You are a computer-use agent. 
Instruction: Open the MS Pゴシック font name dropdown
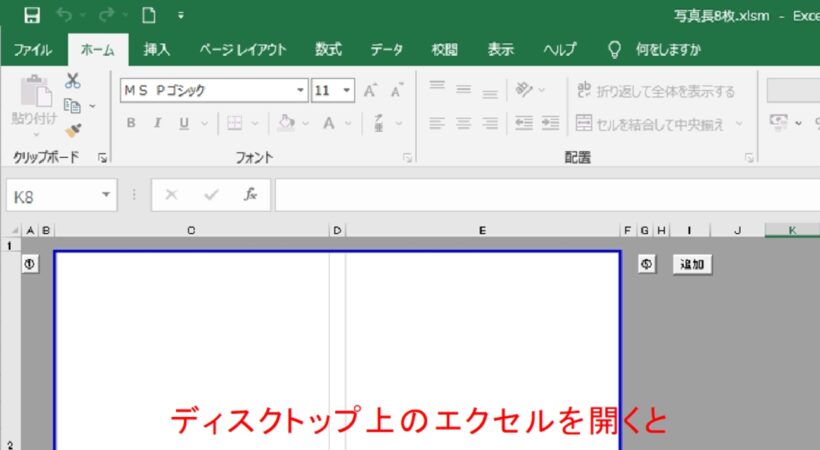[x=301, y=91]
